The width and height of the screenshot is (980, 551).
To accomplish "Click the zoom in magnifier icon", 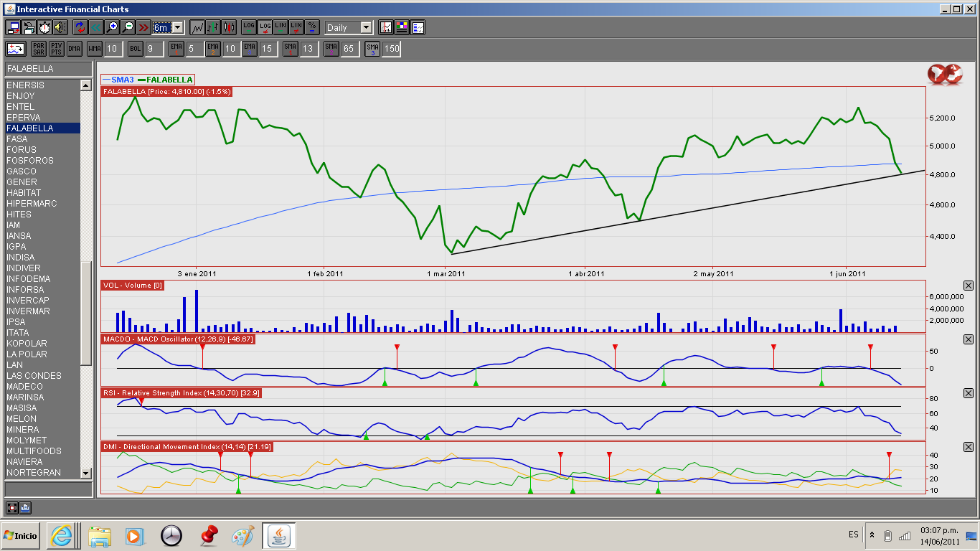I will click(x=112, y=27).
